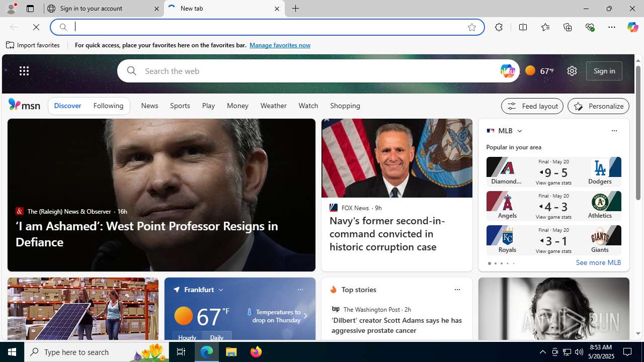The width and height of the screenshot is (644, 362).
Task: Open the Shopping section
Action: point(345,106)
